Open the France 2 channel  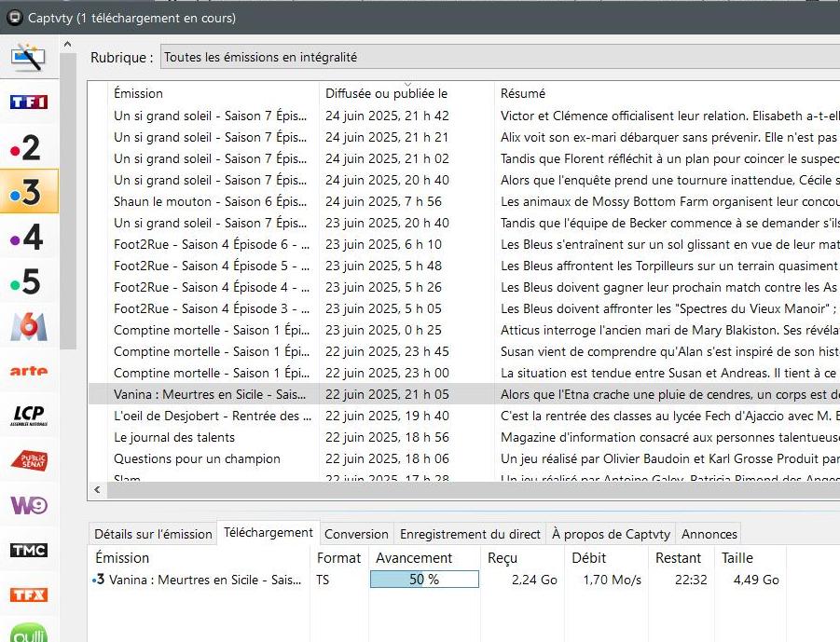click(29, 147)
